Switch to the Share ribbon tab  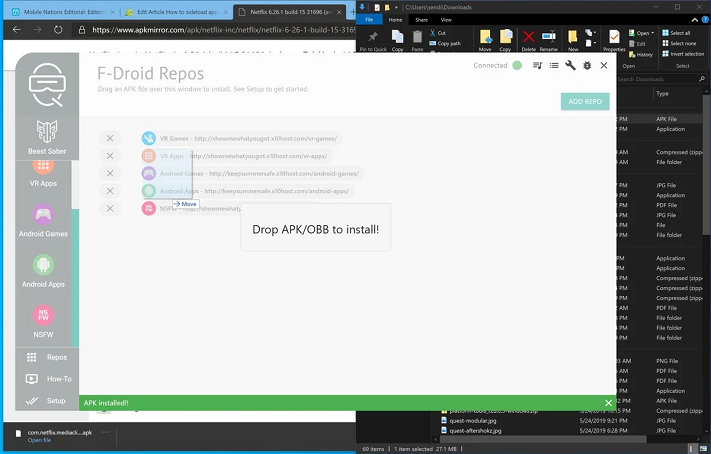point(424,19)
